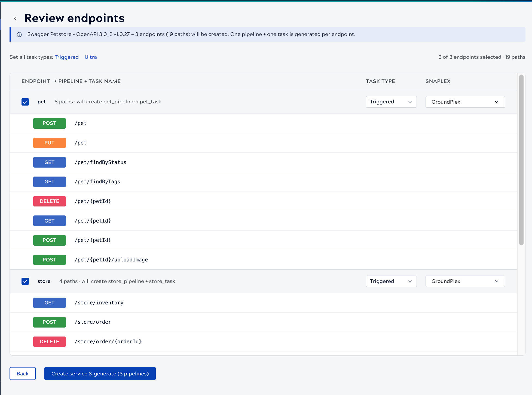Click the DELETE badge for /store/order/{orderId}
The width and height of the screenshot is (532, 395).
pyautogui.click(x=50, y=342)
